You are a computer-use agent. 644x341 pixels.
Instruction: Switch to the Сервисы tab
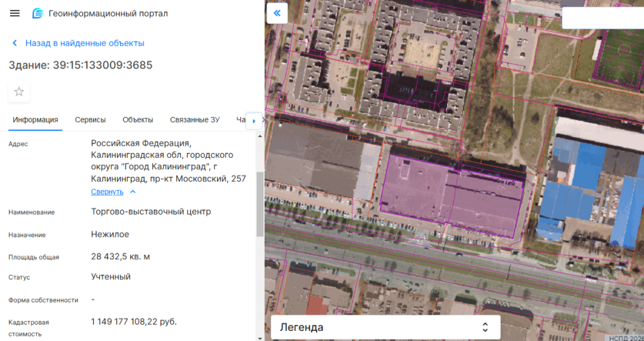(90, 120)
